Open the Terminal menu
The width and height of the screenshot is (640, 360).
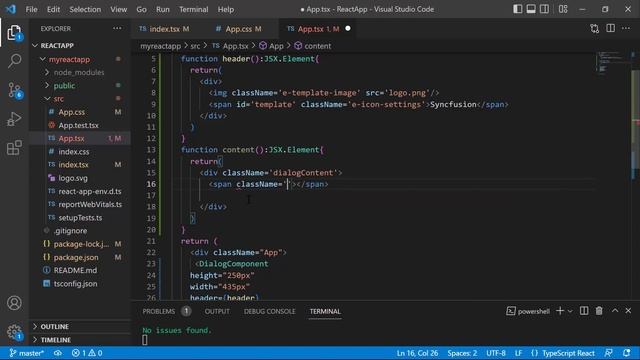click(x=193, y=9)
